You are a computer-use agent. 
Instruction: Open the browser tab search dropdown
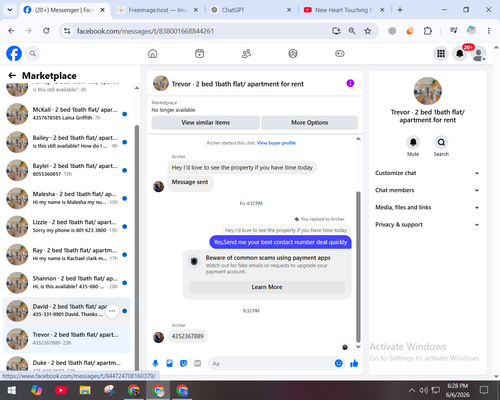pyautogui.click(x=10, y=10)
